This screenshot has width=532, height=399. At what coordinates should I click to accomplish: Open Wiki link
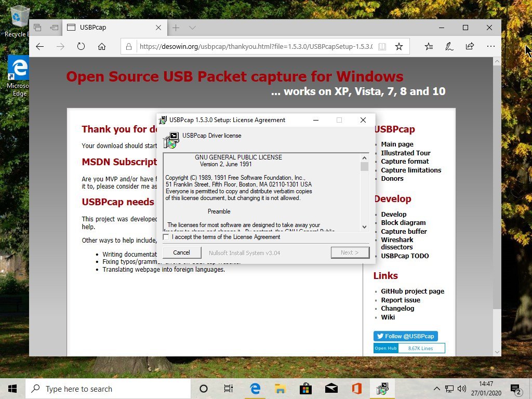coord(388,317)
